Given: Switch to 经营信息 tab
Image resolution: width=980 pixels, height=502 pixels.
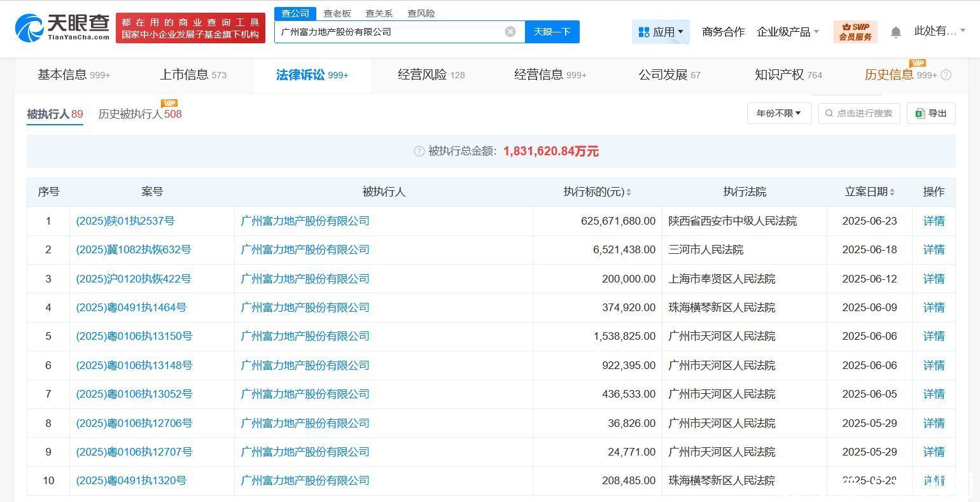Looking at the screenshot, I should [550, 75].
